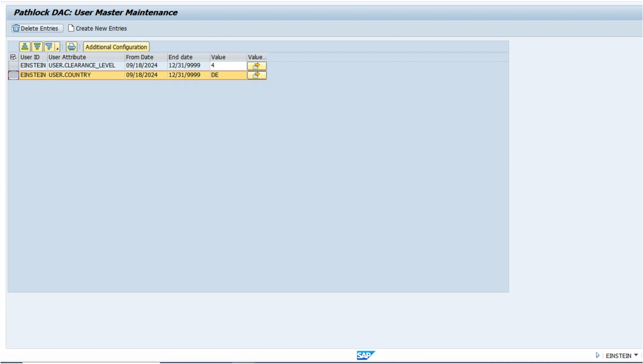
Task: Click the truncated Value... column header
Action: (257, 57)
